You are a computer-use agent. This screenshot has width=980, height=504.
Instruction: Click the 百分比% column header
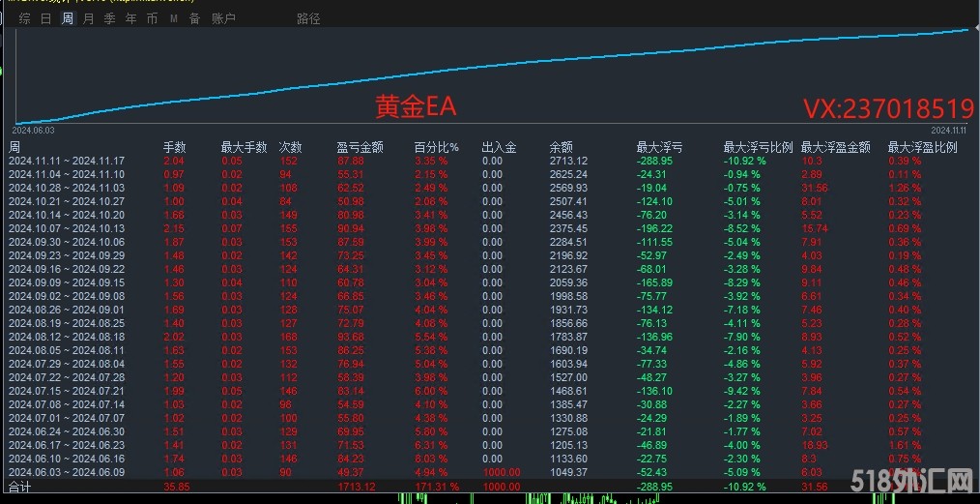(x=436, y=148)
